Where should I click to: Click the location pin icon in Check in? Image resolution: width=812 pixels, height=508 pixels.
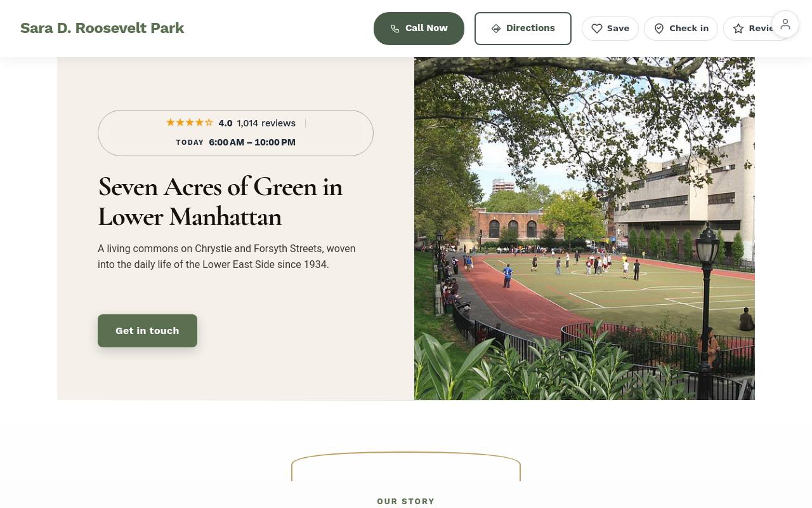(x=659, y=29)
